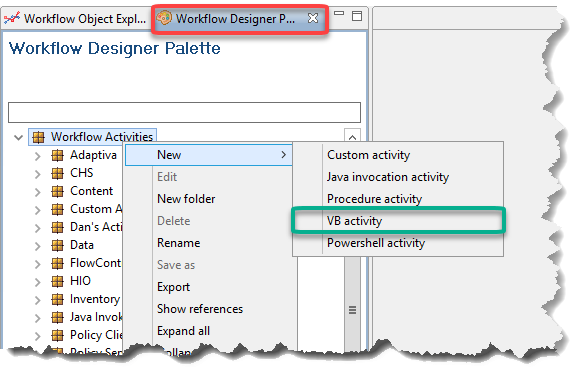Select the Data tree item
This screenshot has width=572, height=367.
tap(82, 245)
